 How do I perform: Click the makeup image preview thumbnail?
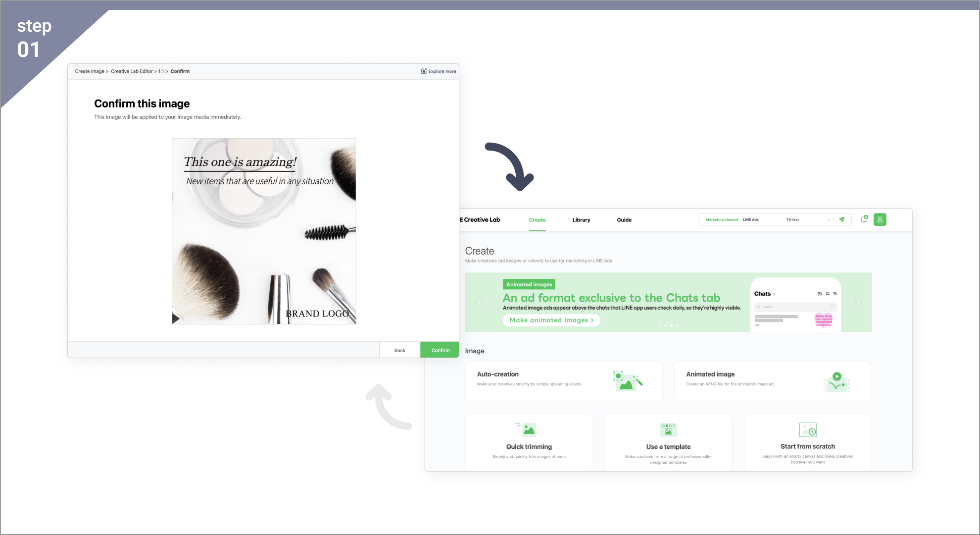click(264, 231)
